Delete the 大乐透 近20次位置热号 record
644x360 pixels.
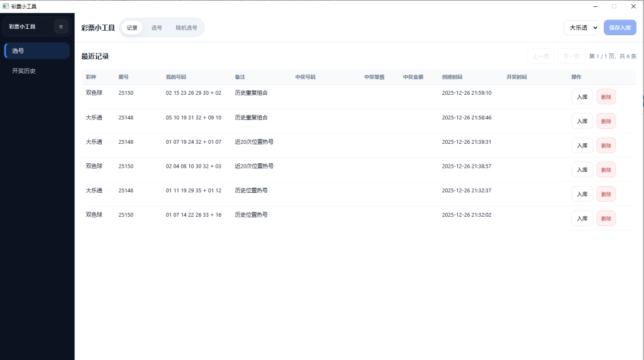point(606,146)
